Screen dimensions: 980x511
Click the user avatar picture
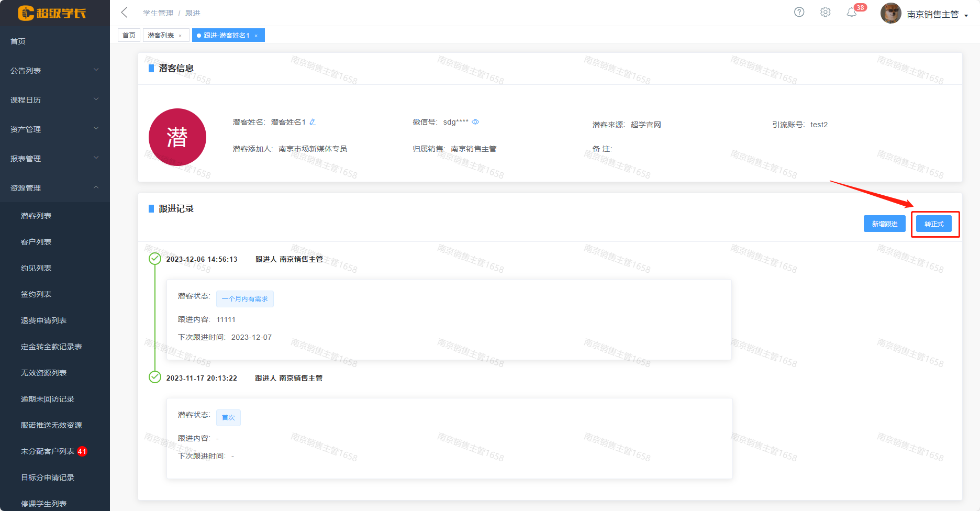point(890,14)
